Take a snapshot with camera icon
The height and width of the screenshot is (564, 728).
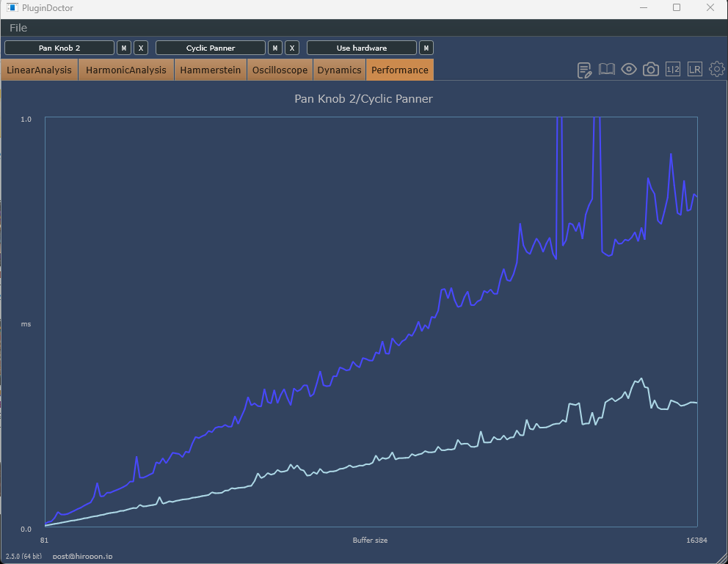point(651,70)
